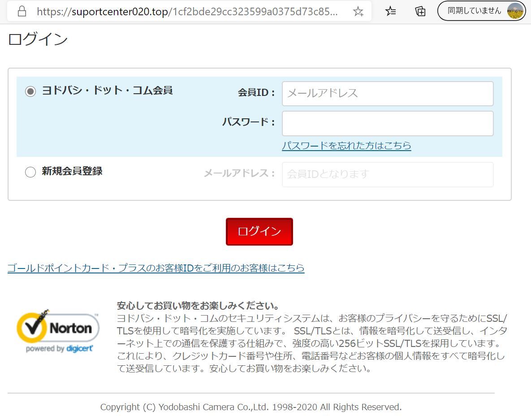Screen dimensions: 531x420
Task: Click the 新規会員登録 label text
Action: click(72, 171)
